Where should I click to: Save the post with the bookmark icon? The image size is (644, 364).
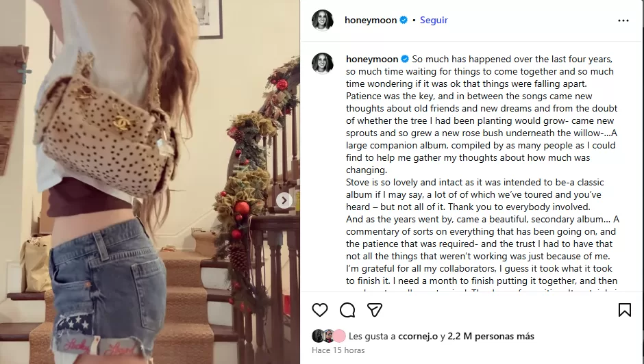pyautogui.click(x=624, y=310)
